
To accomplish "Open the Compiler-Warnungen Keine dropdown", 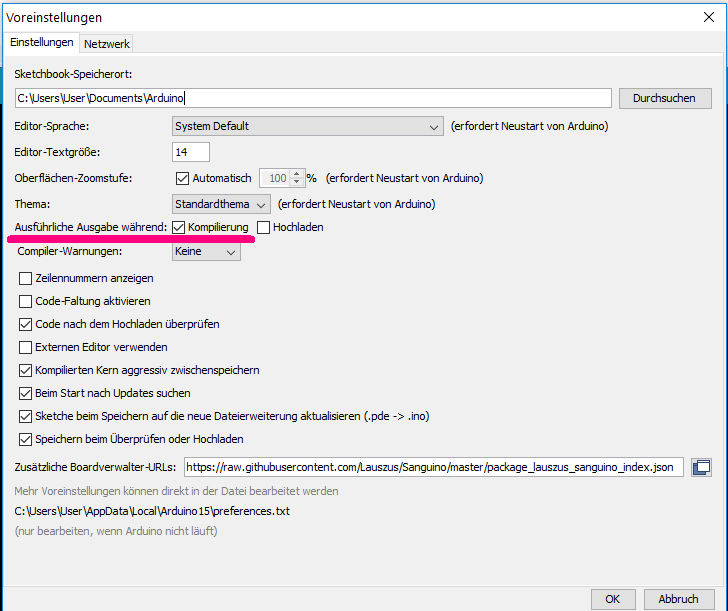I will pyautogui.click(x=206, y=252).
